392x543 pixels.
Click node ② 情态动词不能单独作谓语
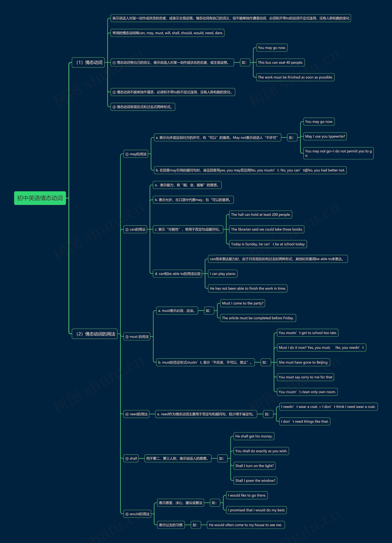[x=173, y=92]
